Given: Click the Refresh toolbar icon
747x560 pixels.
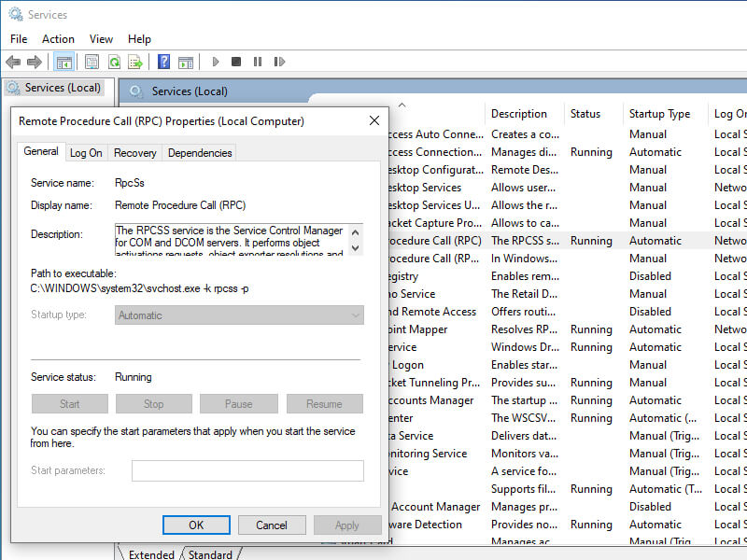Looking at the screenshot, I should (x=114, y=62).
